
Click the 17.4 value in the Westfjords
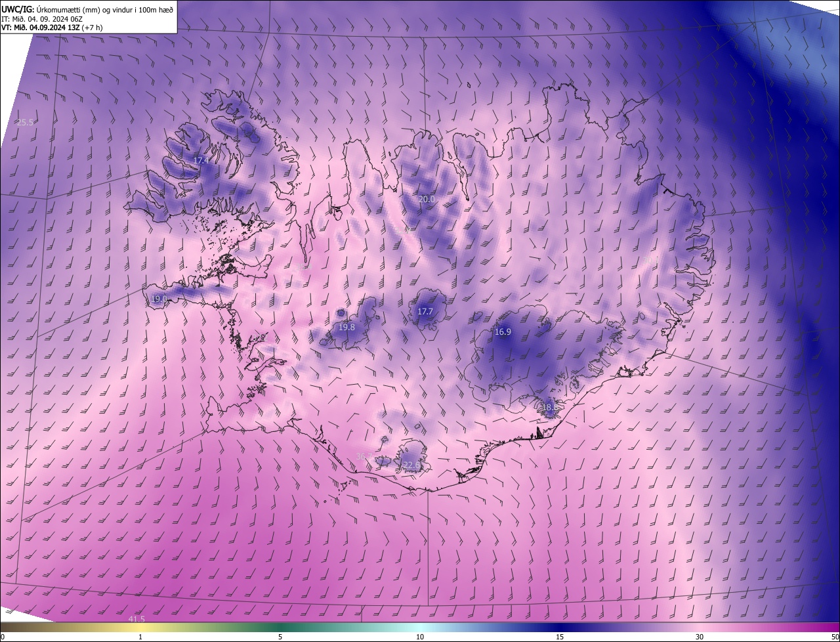pyautogui.click(x=201, y=161)
